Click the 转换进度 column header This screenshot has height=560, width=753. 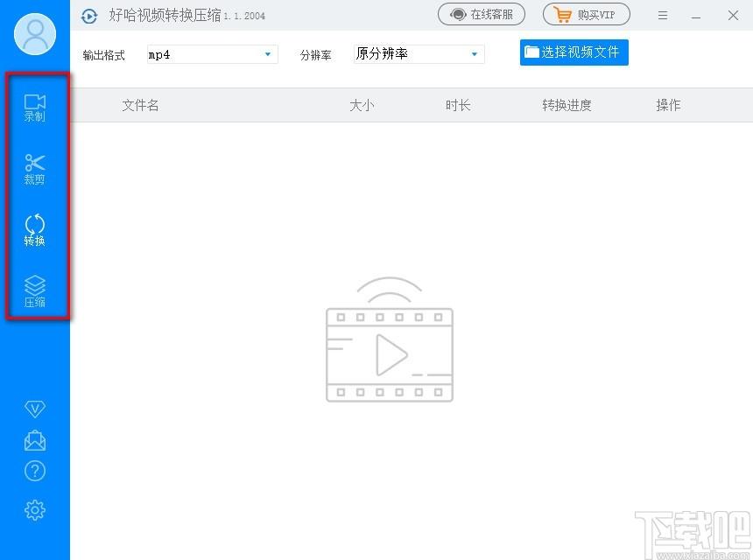point(567,105)
